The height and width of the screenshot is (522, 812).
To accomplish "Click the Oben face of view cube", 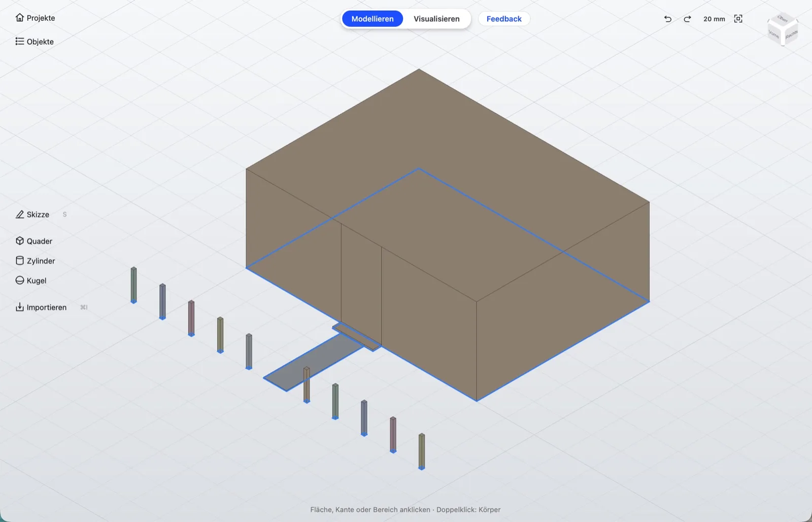I will (x=783, y=19).
